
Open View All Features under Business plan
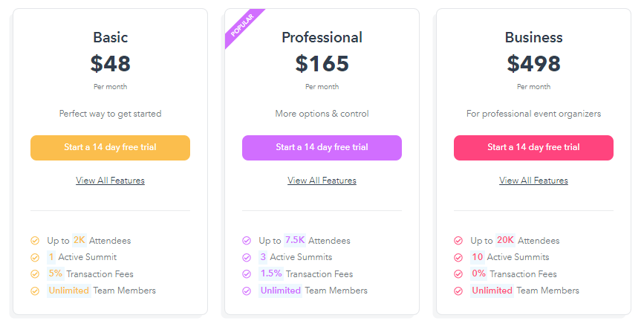533,181
